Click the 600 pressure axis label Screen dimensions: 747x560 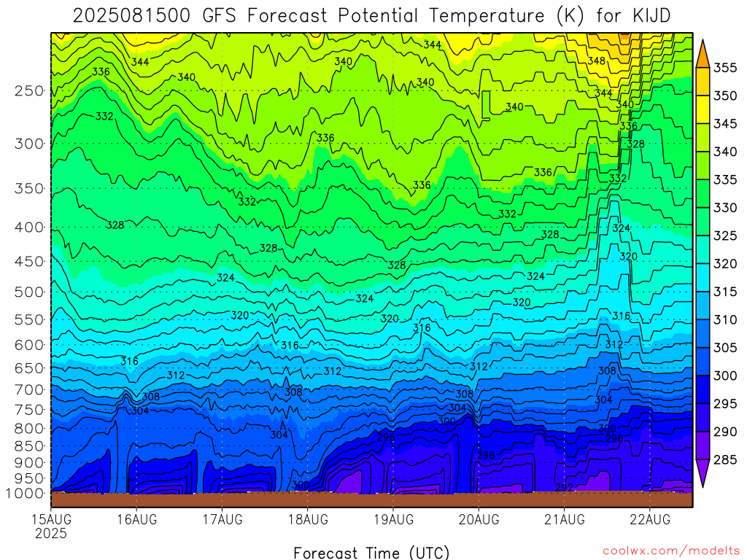tap(29, 345)
